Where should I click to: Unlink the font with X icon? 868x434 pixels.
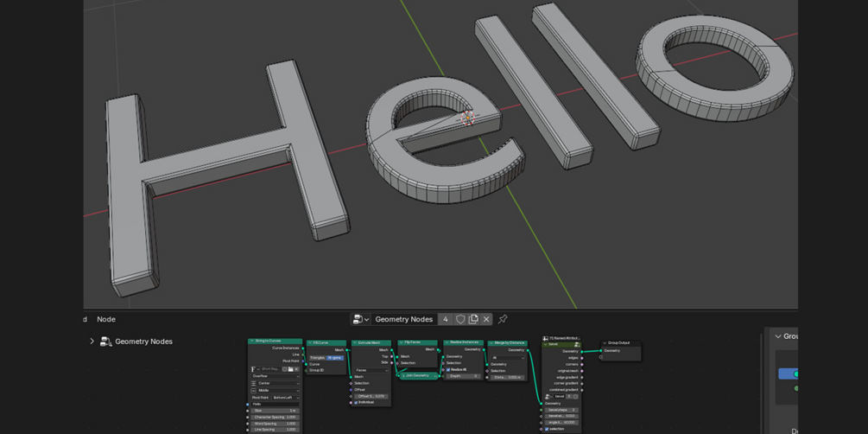click(x=297, y=369)
